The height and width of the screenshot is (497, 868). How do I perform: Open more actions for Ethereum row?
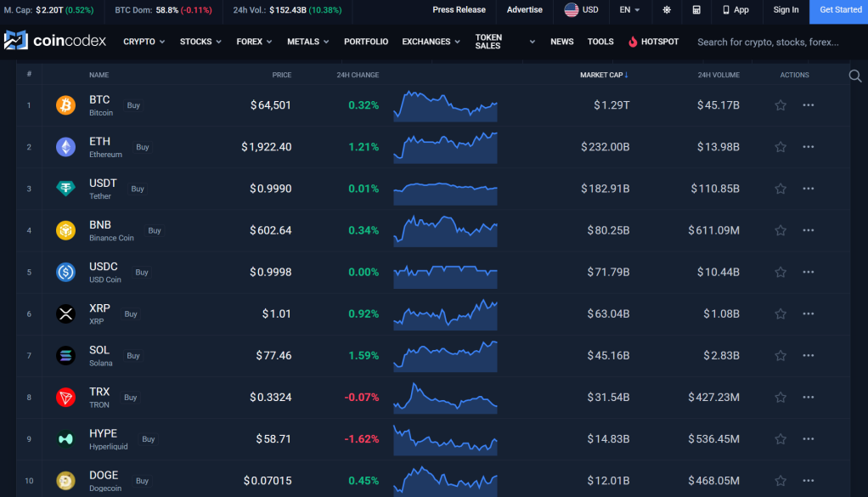(809, 147)
